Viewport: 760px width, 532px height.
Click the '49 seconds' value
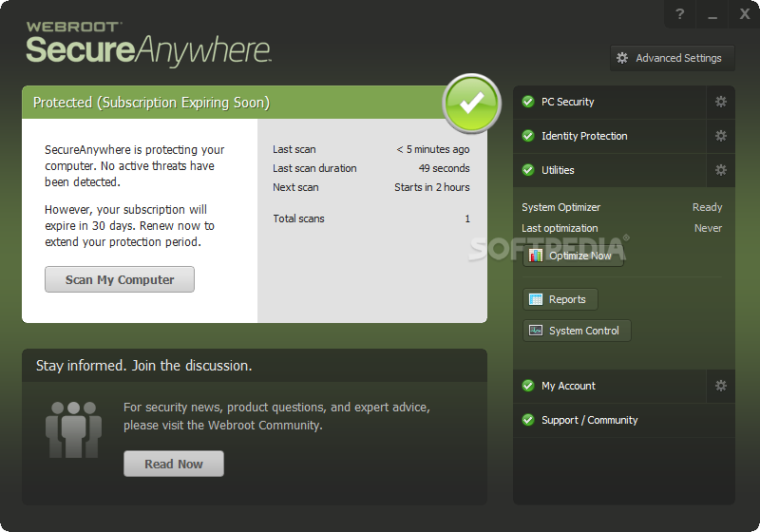444,168
